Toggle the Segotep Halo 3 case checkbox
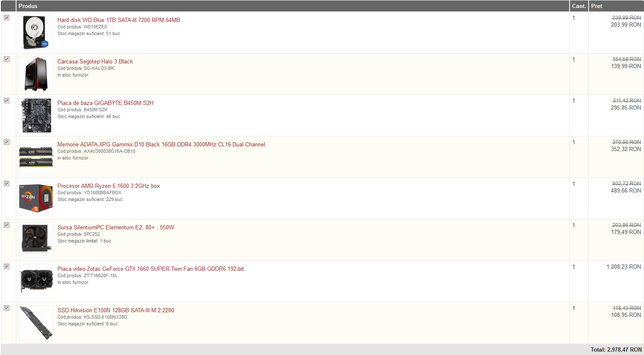644x355 pixels. (6, 59)
